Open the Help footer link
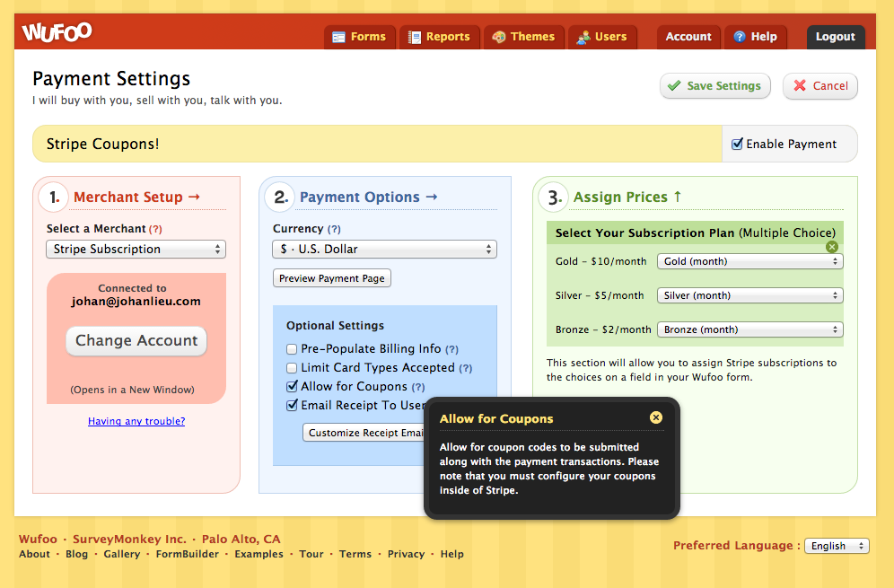The width and height of the screenshot is (894, 588). tap(452, 555)
